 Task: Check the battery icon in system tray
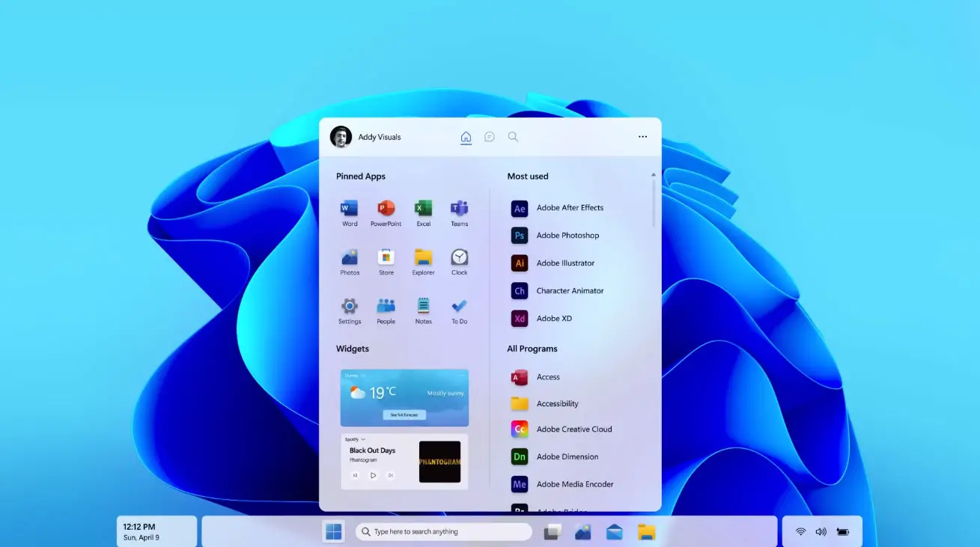click(843, 531)
